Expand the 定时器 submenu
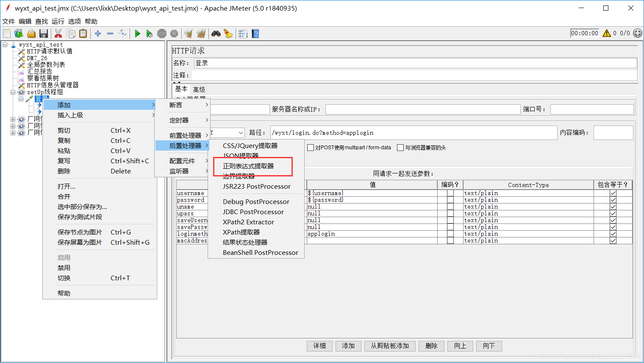The image size is (644, 363). 183,120
